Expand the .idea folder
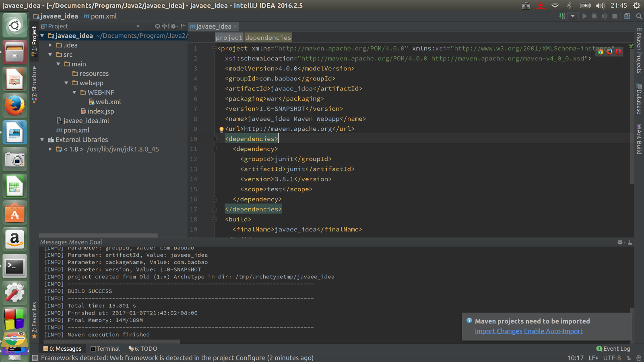This screenshot has width=644, height=362. [x=50, y=45]
